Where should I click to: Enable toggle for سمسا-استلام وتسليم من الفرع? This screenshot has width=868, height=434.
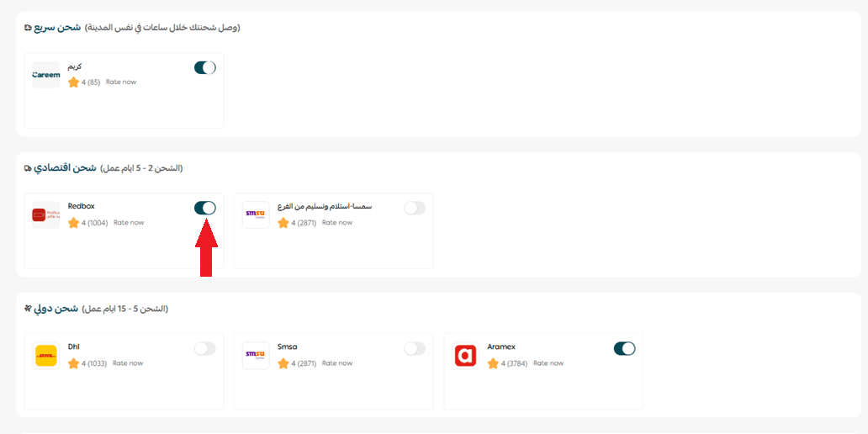click(414, 208)
